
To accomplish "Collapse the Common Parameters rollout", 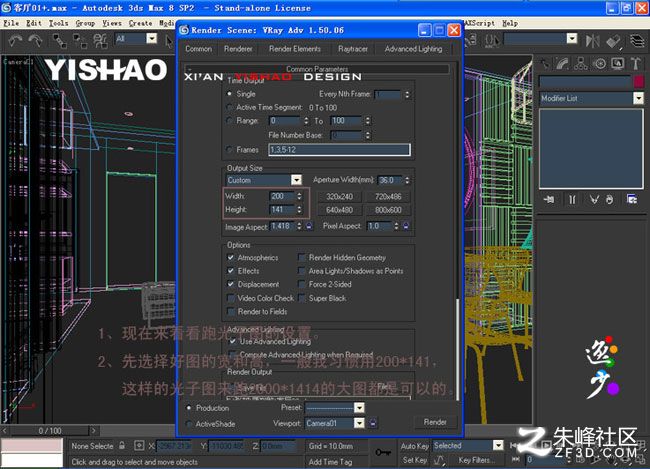I will (317, 69).
